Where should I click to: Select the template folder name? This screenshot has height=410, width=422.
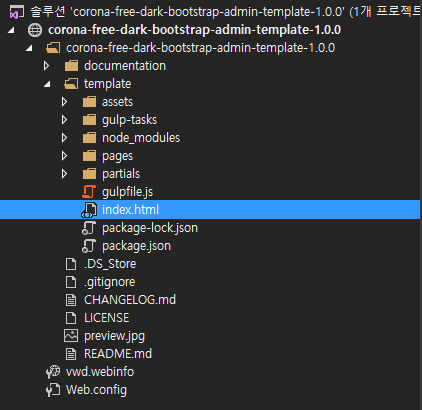pos(107,84)
